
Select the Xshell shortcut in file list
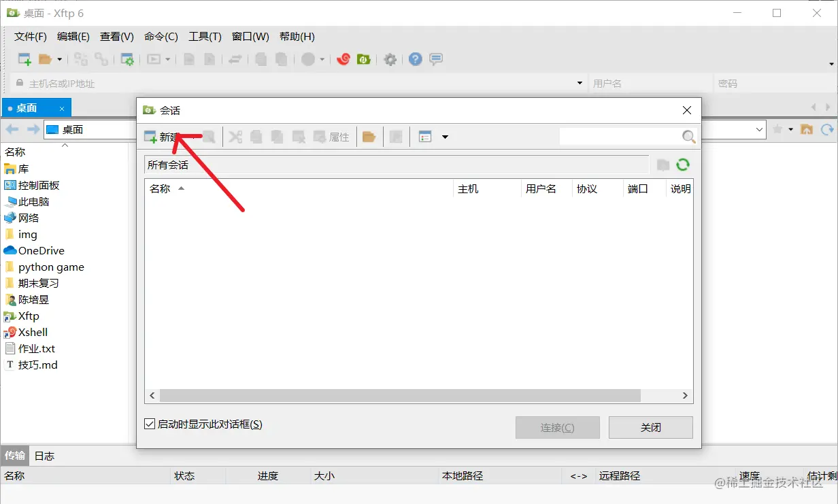(x=26, y=332)
